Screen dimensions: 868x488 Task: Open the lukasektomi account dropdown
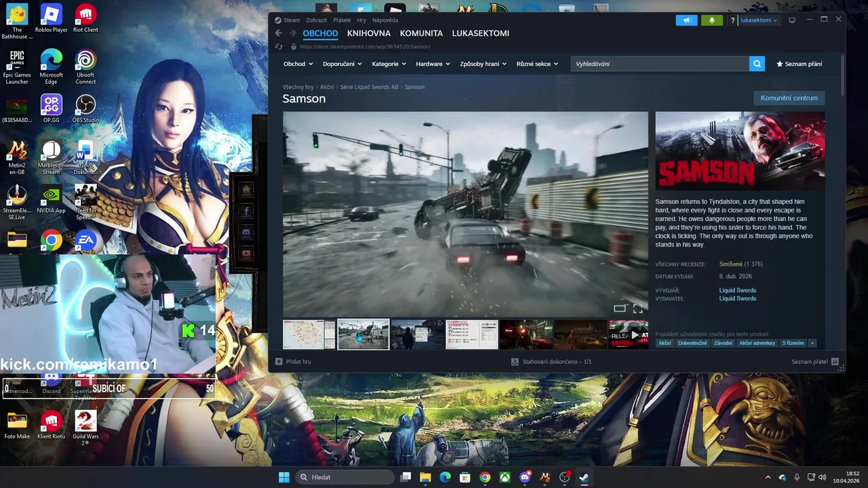(759, 20)
